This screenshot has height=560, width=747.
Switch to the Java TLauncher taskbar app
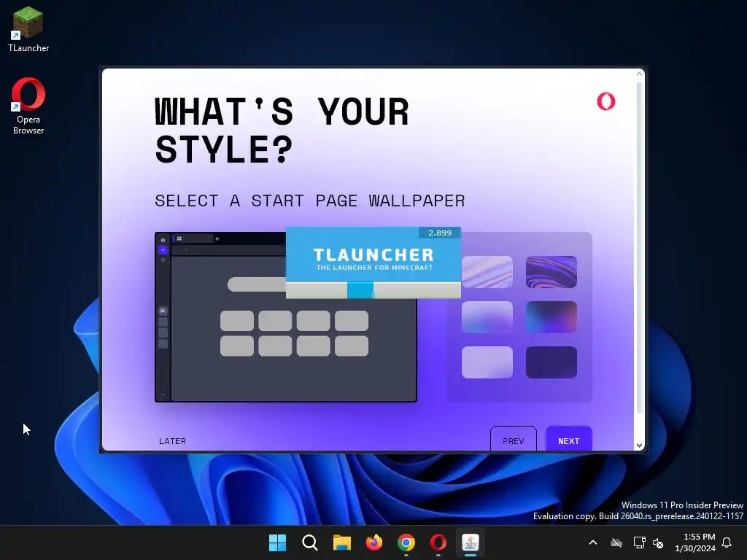click(x=471, y=542)
